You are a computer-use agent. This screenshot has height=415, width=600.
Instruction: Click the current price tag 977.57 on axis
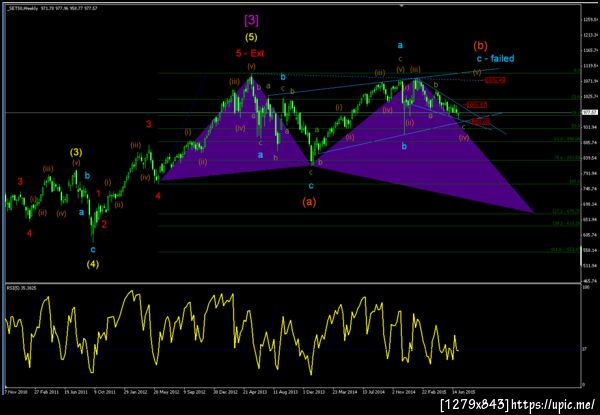coord(590,112)
